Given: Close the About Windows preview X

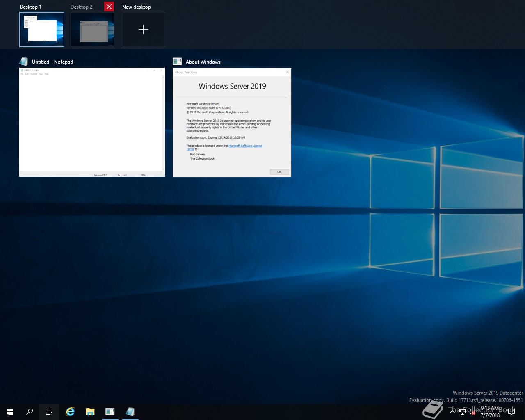Looking at the screenshot, I should pos(288,72).
